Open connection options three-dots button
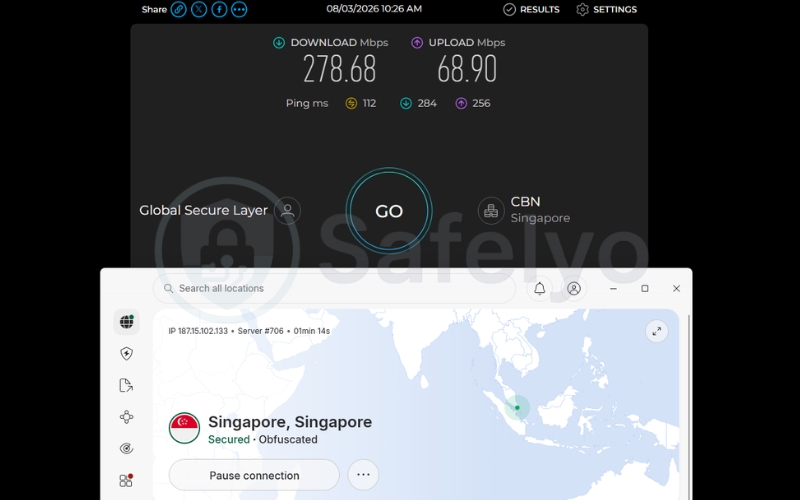 point(363,474)
